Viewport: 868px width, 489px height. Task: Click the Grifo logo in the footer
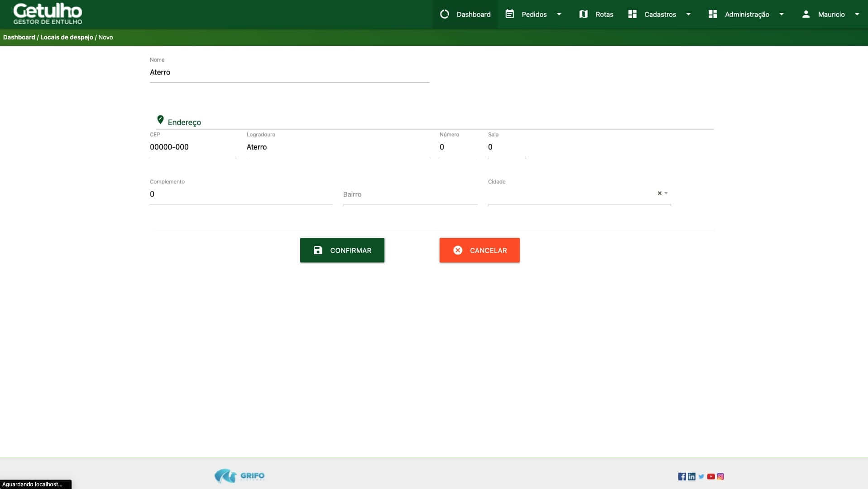[240, 476]
